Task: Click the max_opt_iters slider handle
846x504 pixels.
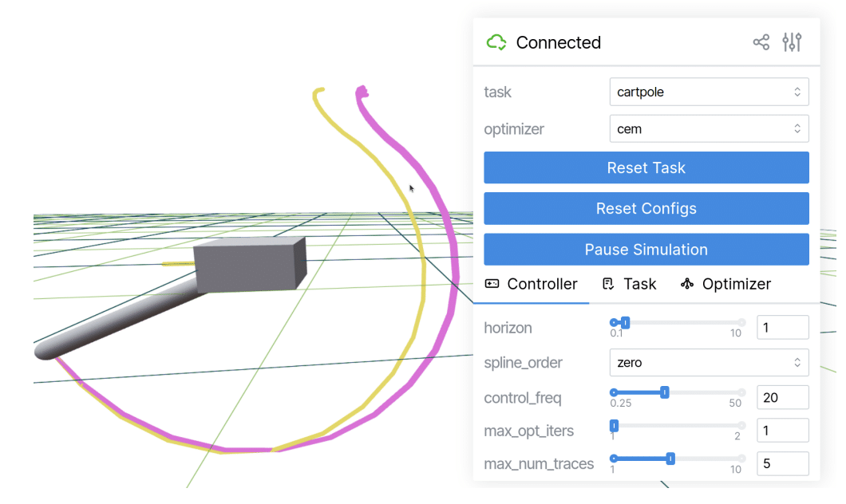Action: coord(614,426)
